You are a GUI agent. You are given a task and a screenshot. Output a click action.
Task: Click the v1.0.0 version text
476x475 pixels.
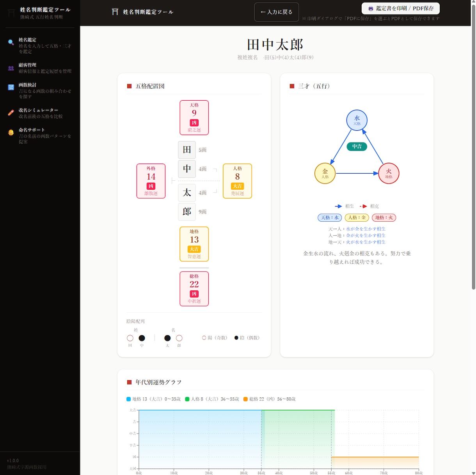coord(13,461)
